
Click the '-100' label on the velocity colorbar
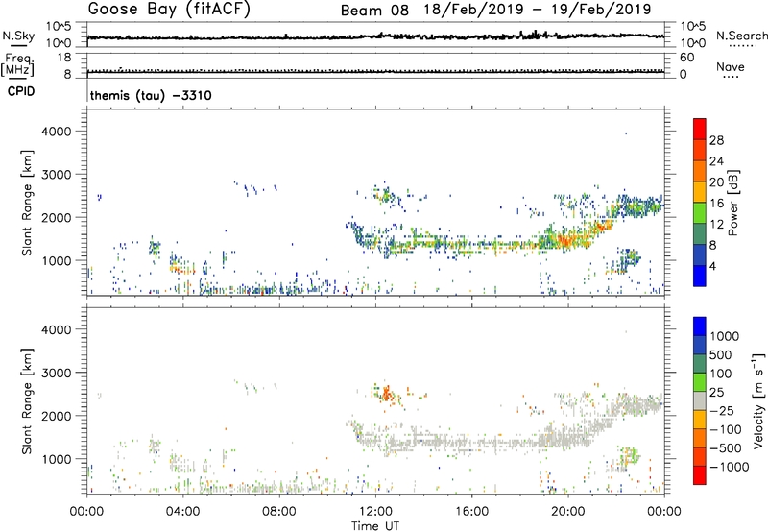click(725, 429)
